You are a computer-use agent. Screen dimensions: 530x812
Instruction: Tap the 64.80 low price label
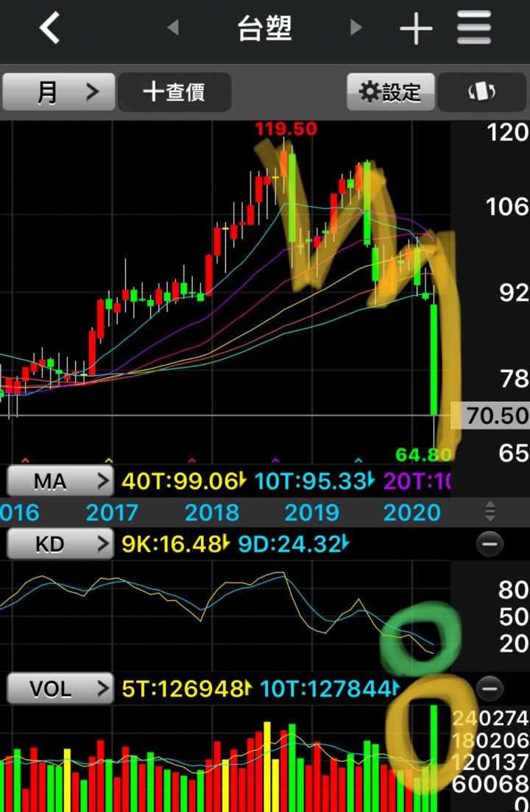coord(423,455)
